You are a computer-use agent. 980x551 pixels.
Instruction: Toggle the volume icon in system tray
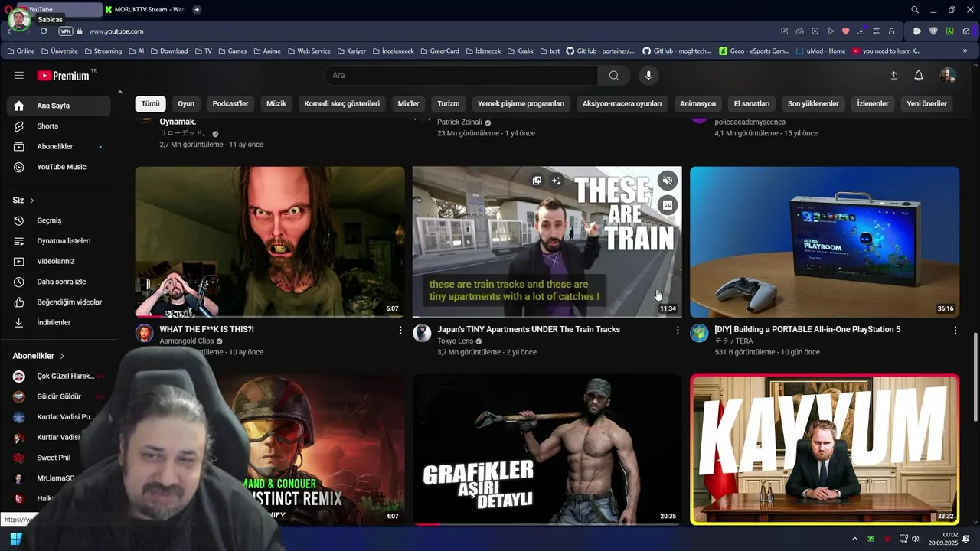916,540
